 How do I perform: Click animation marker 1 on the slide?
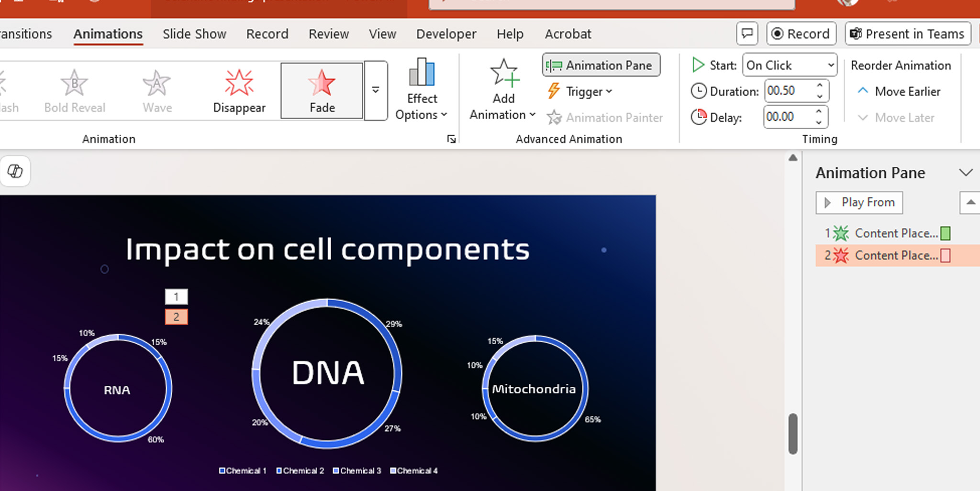point(176,297)
